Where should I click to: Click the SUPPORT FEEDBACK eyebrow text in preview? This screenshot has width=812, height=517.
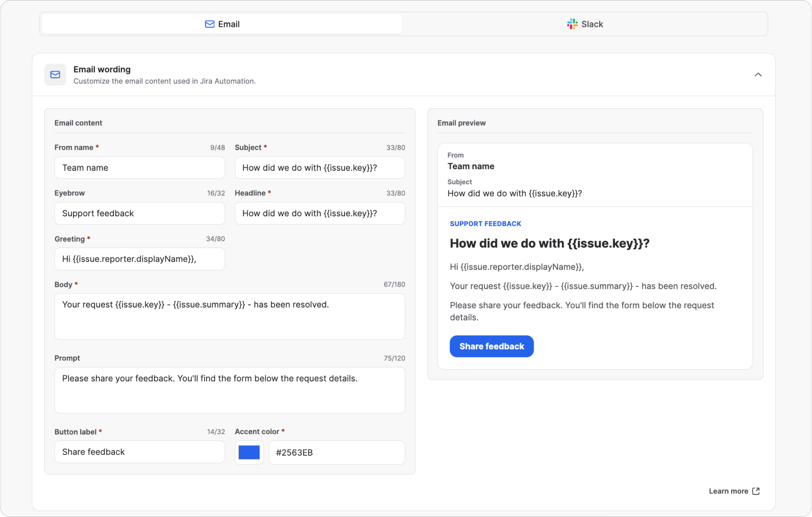pos(485,224)
